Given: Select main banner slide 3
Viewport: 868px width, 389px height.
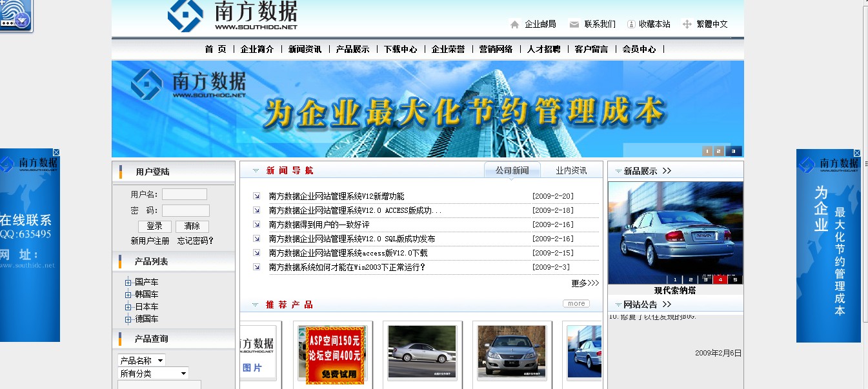Looking at the screenshot, I should tap(733, 152).
